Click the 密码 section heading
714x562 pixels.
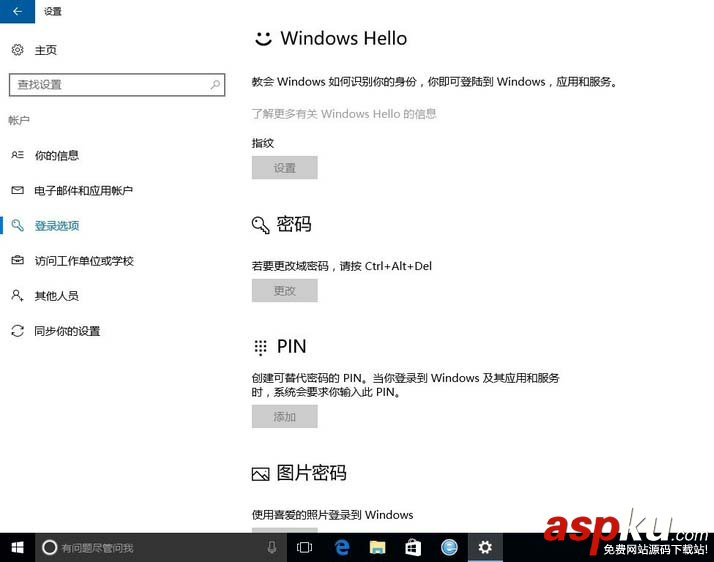pyautogui.click(x=294, y=224)
